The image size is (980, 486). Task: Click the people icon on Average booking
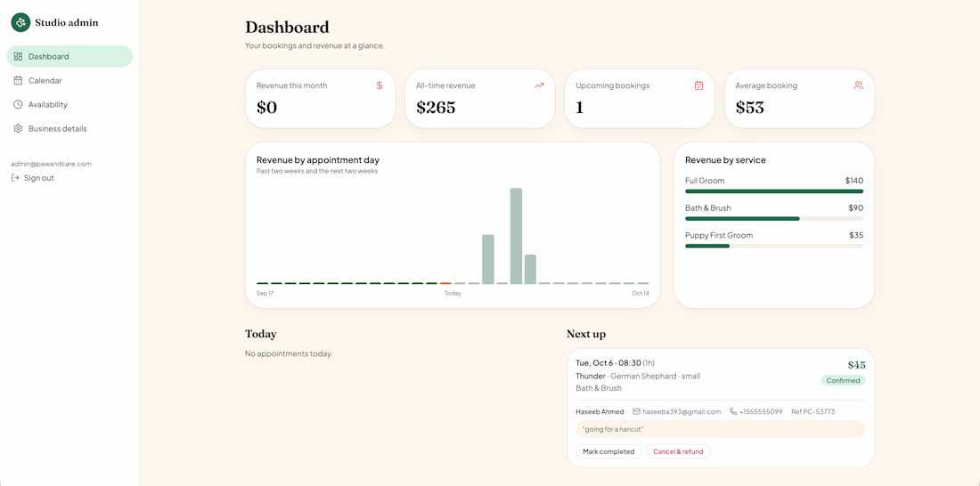coord(858,85)
